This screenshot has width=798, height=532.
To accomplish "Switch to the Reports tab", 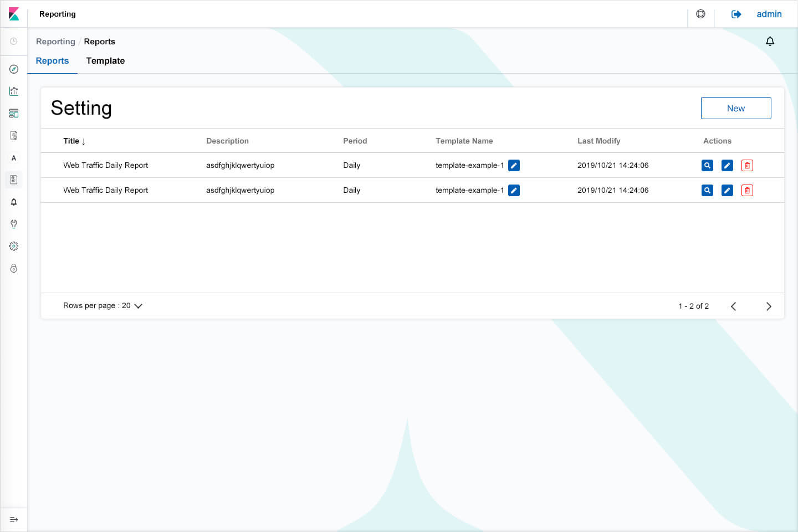I will (x=52, y=61).
